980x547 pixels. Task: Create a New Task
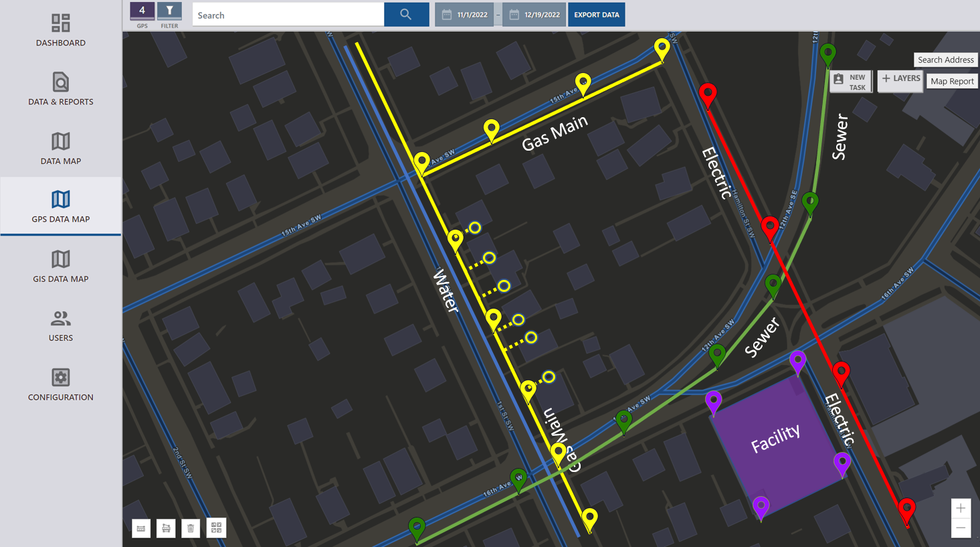pos(850,82)
